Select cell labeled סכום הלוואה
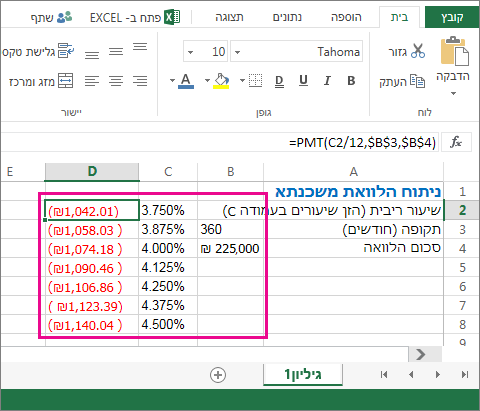Screen dimensions: 480x411 click(354, 248)
